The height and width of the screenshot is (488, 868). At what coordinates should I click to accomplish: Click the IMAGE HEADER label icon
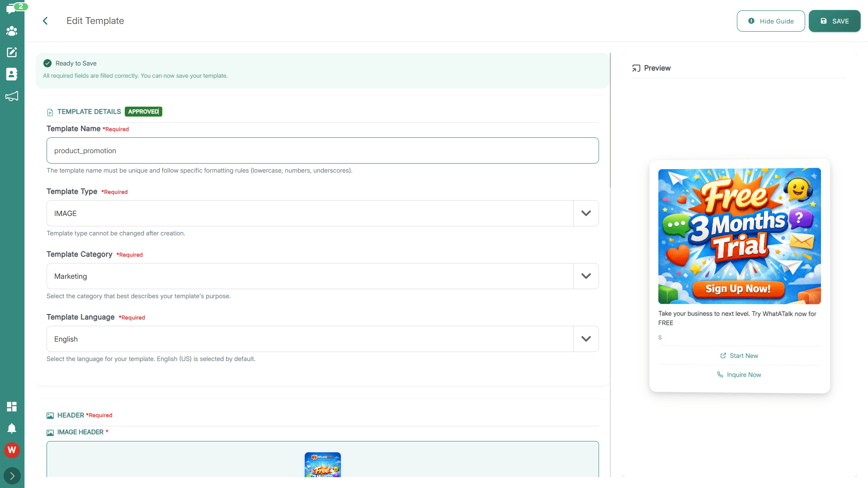point(50,432)
